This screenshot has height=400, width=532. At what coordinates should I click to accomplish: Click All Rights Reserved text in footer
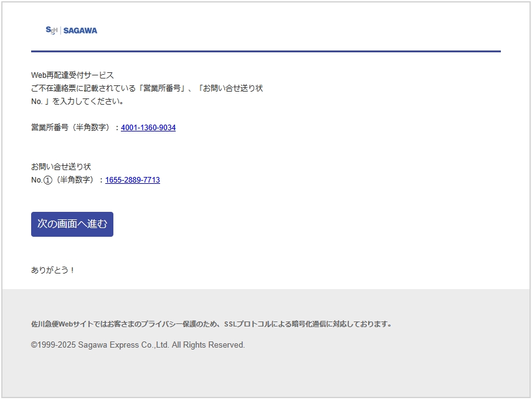[208, 345]
